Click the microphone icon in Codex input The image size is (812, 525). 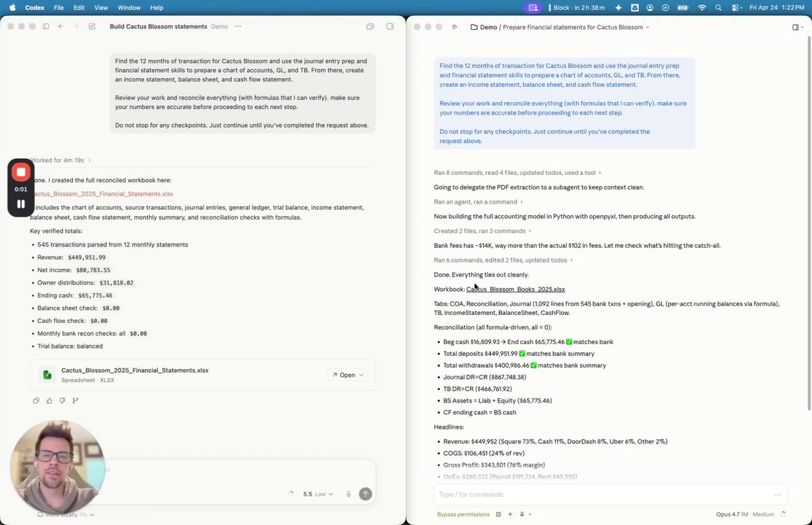pos(349,494)
